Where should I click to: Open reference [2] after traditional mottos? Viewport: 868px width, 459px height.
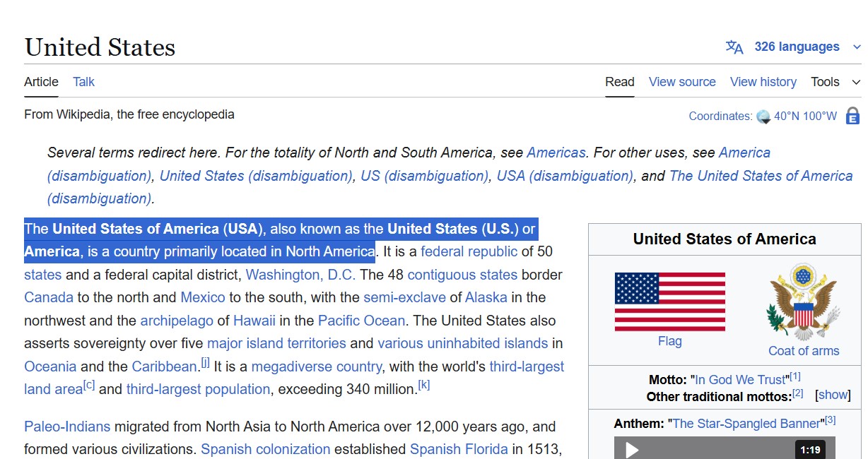[798, 393]
